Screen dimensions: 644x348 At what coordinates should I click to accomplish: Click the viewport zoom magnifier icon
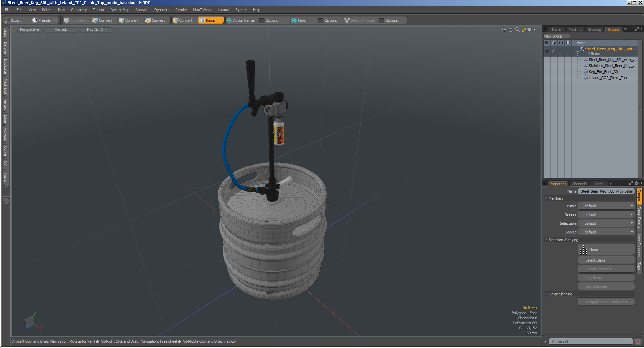(517, 30)
